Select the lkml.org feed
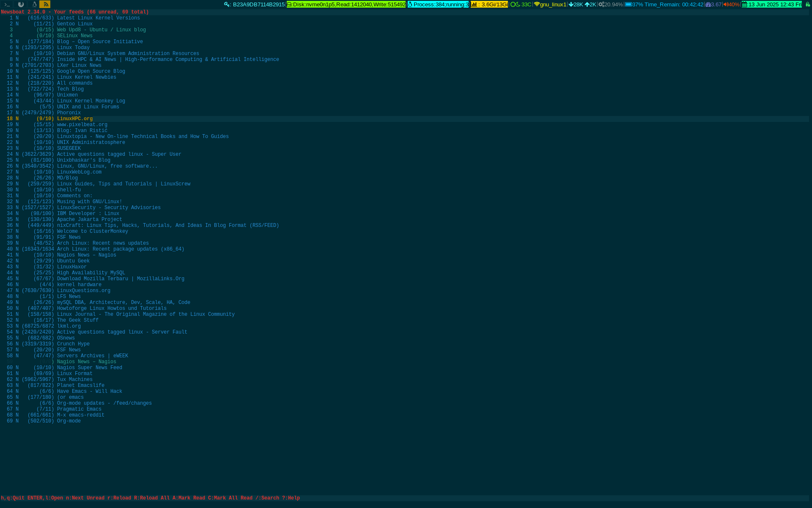The image size is (812, 508). point(69,326)
